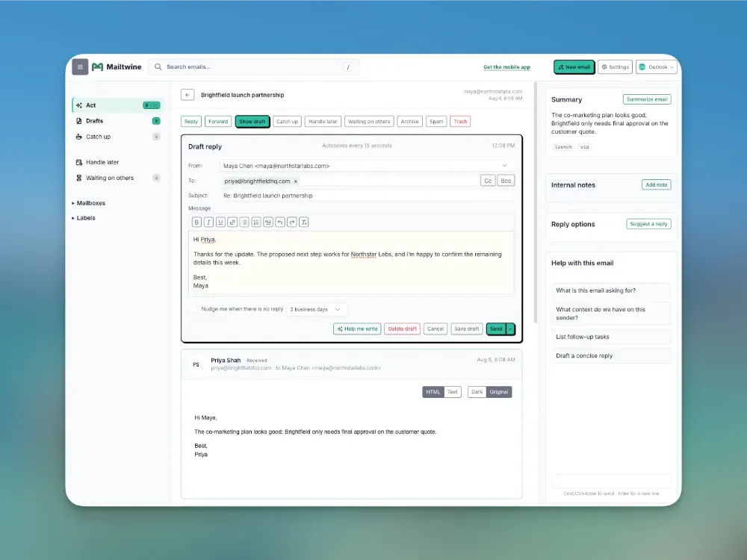
Task: Follow the Get the mobile app link
Action: pos(507,67)
